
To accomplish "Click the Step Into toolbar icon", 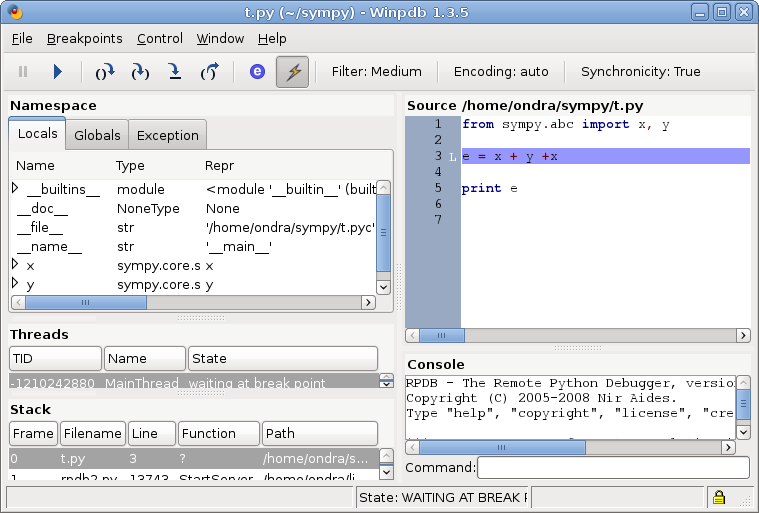I will click(x=140, y=72).
